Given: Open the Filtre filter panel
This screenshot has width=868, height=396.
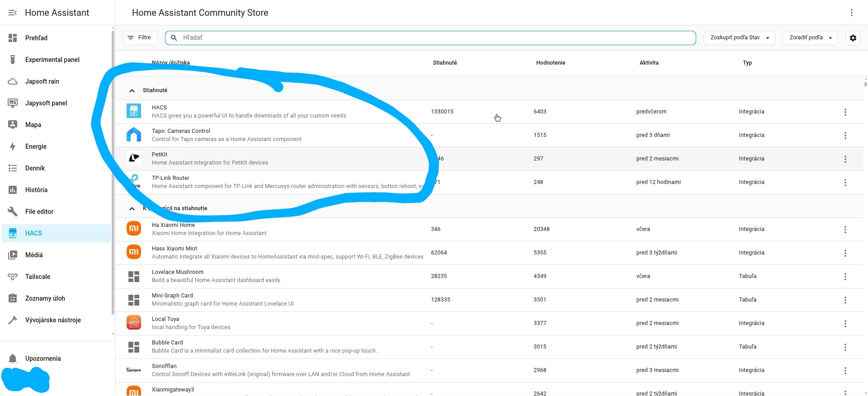Looking at the screenshot, I should pyautogui.click(x=140, y=38).
